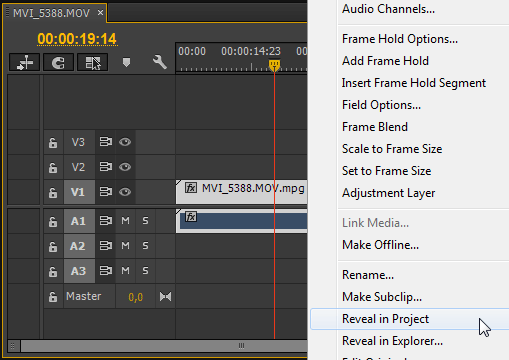Click the playhead timecode 00:00:19:14
This screenshot has width=509, height=360.
click(77, 39)
